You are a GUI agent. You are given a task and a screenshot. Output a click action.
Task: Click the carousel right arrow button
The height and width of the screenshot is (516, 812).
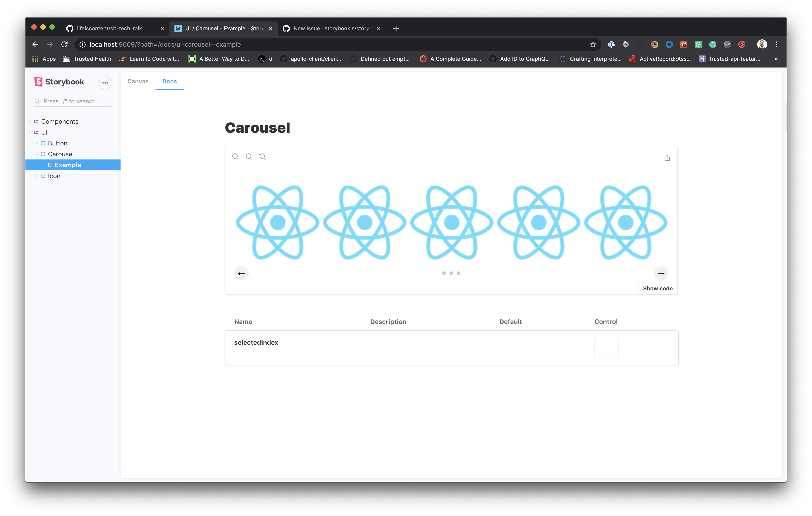(661, 273)
